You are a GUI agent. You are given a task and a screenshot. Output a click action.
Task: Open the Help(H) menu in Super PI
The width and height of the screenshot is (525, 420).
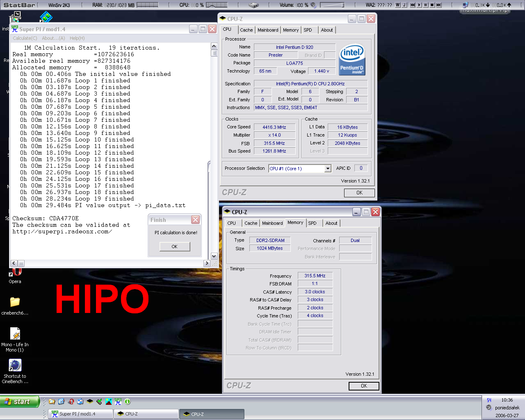click(x=77, y=38)
